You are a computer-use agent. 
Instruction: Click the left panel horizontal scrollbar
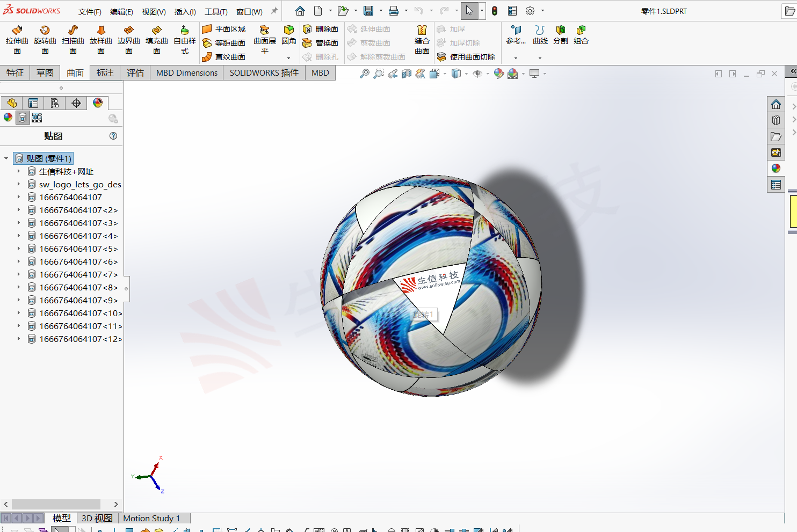click(56, 504)
